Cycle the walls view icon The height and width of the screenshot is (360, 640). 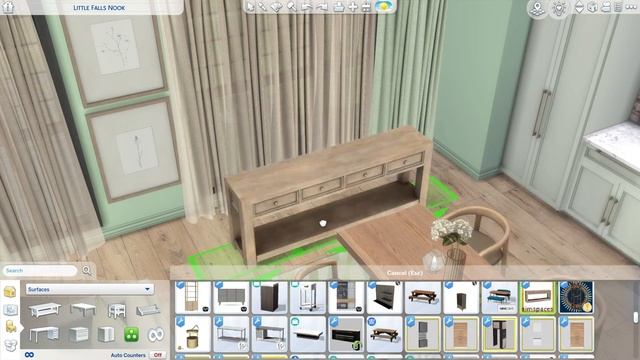pyautogui.click(x=592, y=7)
